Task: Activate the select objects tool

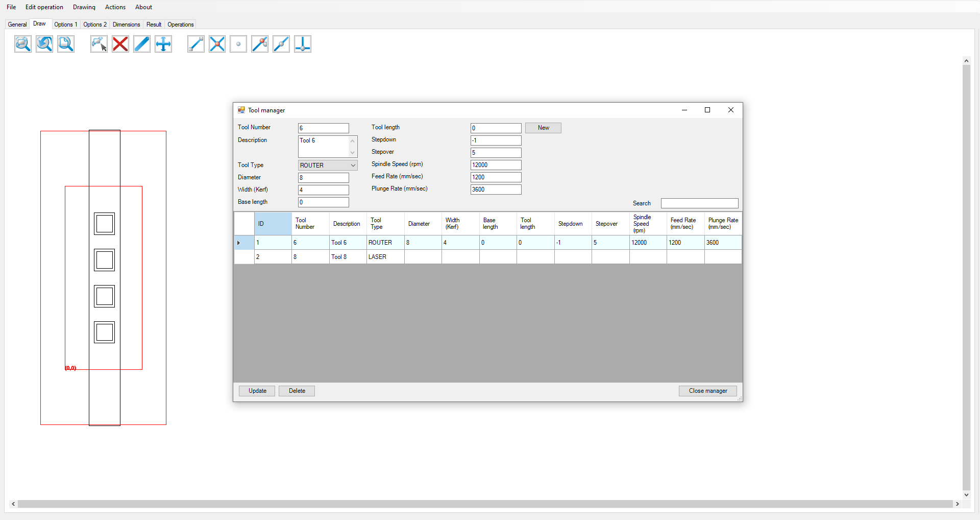Action: click(99, 44)
